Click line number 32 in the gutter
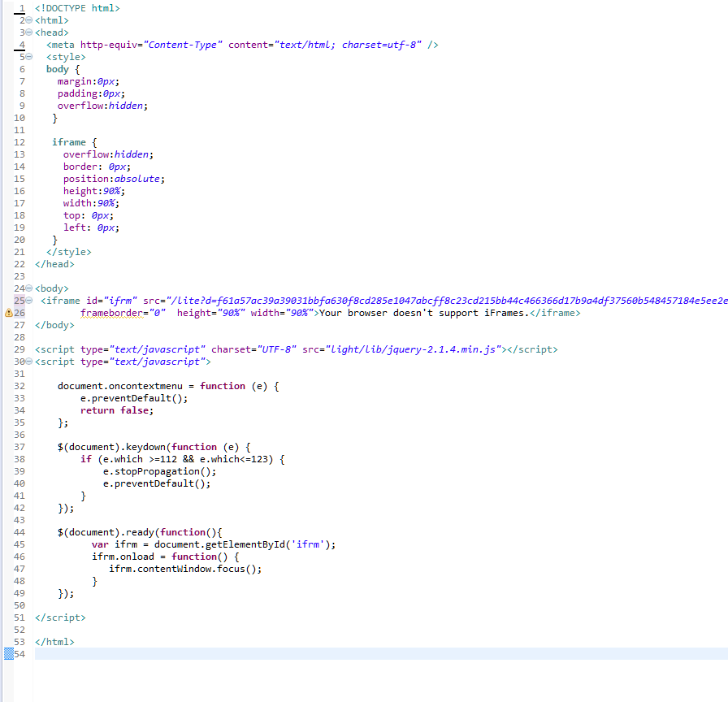The width and height of the screenshot is (728, 702). pyautogui.click(x=19, y=386)
